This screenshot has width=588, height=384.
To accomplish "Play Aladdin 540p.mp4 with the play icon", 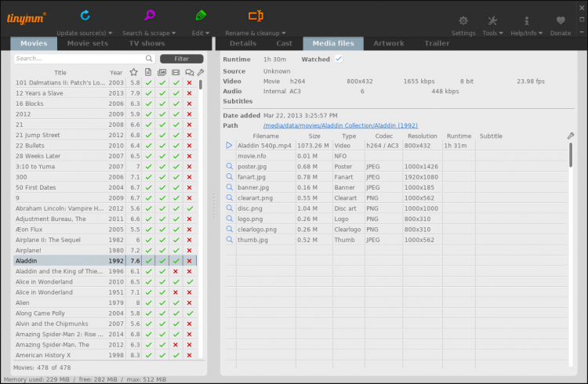I will pos(229,145).
